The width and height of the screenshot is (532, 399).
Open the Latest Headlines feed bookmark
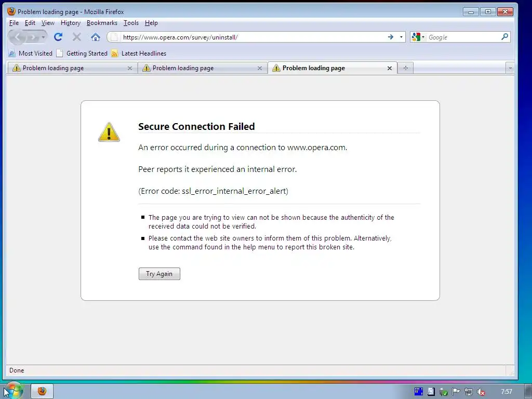[139, 54]
